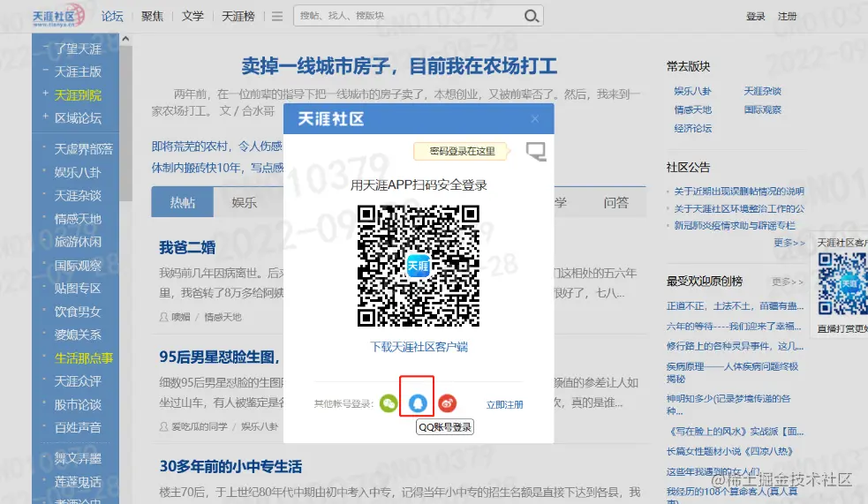The height and width of the screenshot is (504, 868).
Task: Click 登录 at top right
Action: (755, 16)
